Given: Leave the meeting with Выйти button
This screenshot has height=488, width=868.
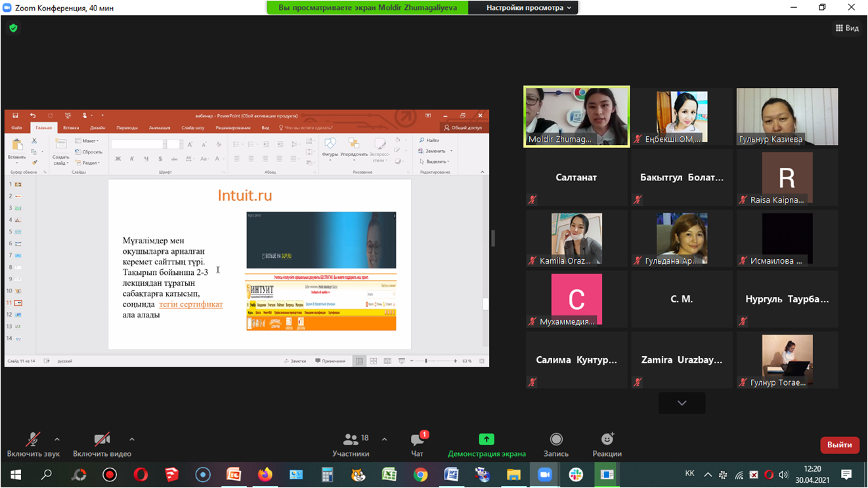Looking at the screenshot, I should [839, 445].
